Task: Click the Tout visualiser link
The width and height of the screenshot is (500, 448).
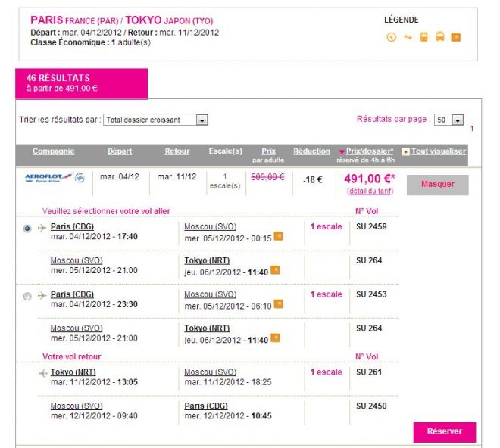Action: (x=439, y=151)
